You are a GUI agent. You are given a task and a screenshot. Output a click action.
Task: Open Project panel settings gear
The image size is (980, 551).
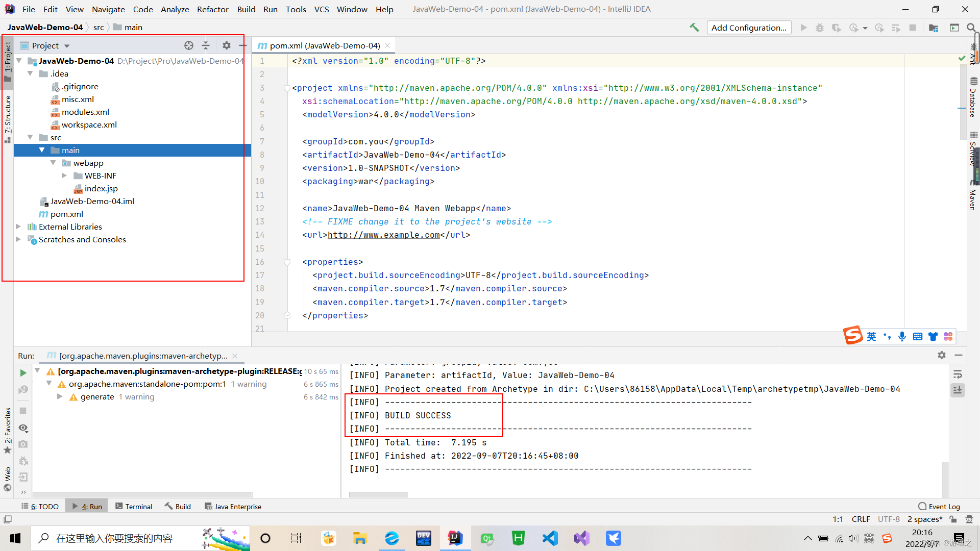pos(227,45)
